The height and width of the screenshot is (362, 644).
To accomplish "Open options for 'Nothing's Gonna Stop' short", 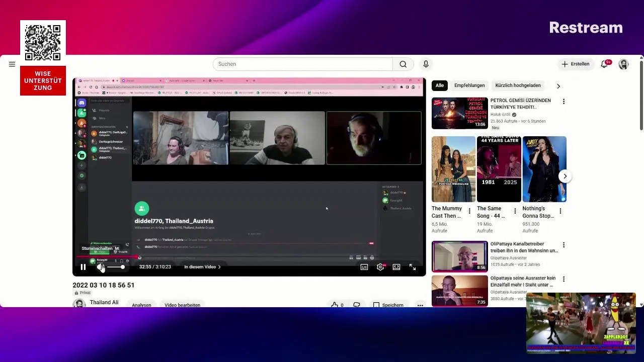I will [x=560, y=211].
